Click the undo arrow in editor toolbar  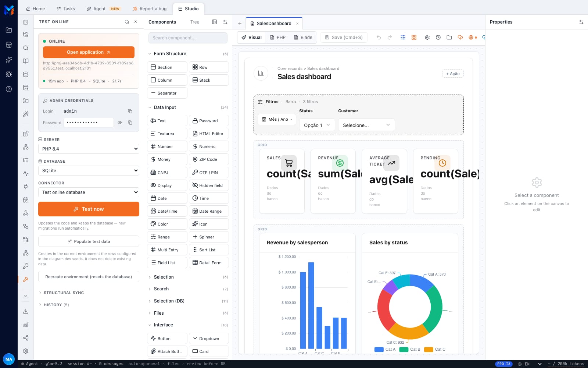(x=379, y=38)
